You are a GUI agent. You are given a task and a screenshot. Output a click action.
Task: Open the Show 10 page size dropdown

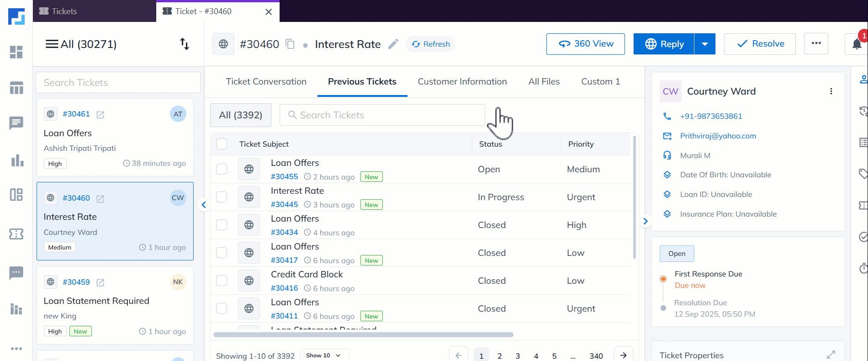click(324, 355)
